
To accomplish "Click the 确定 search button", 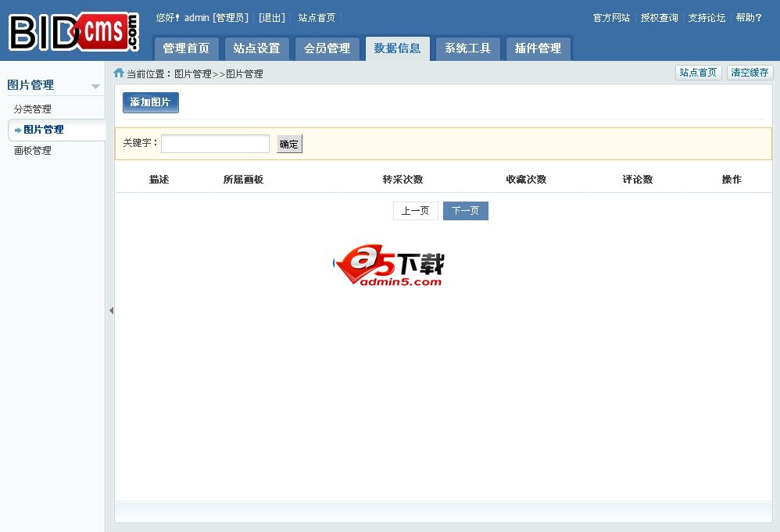I will pyautogui.click(x=289, y=145).
